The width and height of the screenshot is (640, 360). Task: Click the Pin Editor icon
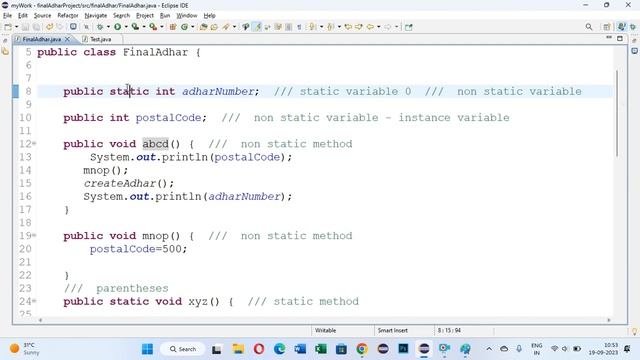(409, 27)
